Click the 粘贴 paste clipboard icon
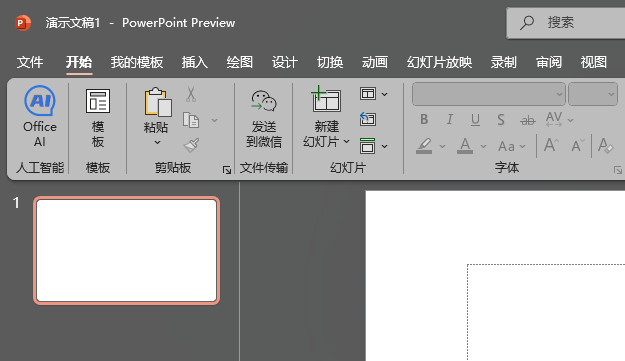 [158, 102]
